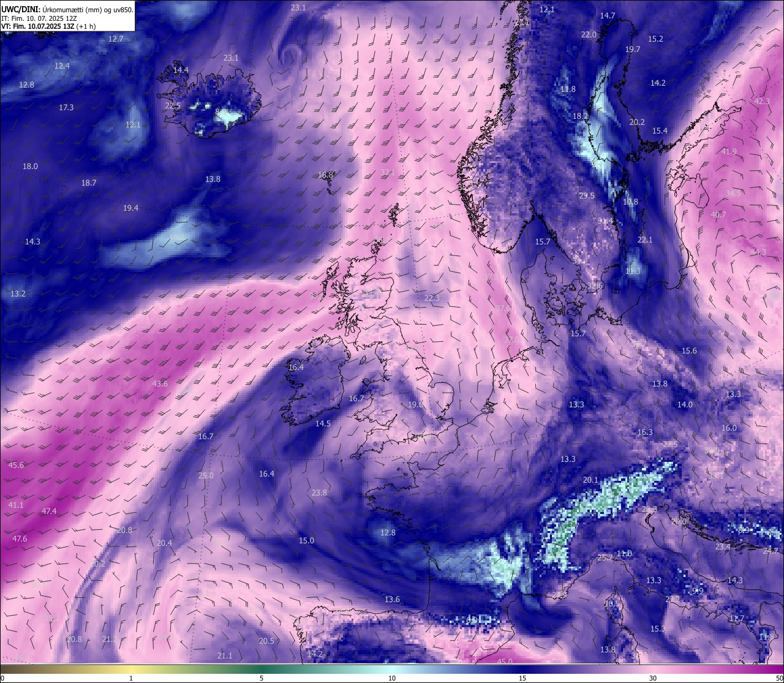This screenshot has width=784, height=683.
Task: Click the 19.0 value over England
Action: coord(415,404)
